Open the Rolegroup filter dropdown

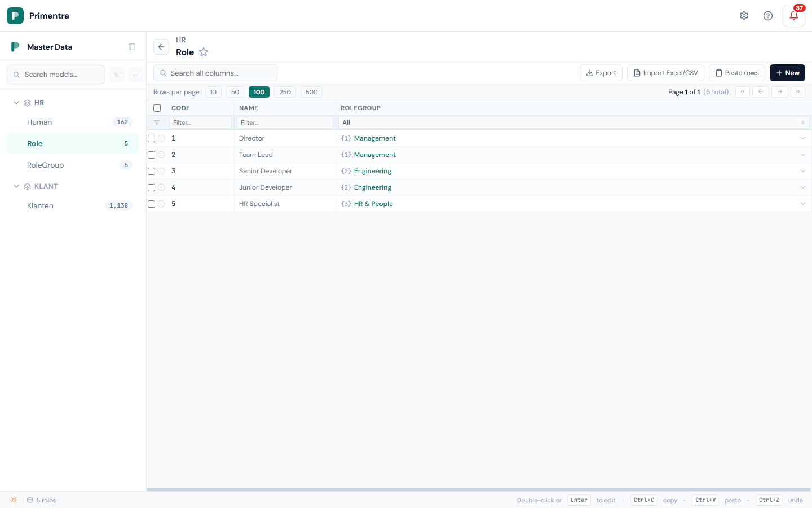coord(573,122)
